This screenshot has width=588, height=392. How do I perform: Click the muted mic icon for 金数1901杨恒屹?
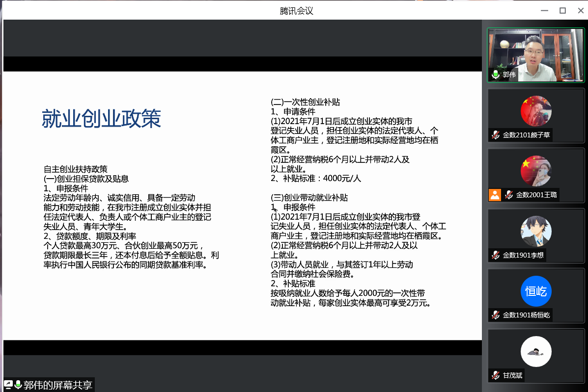click(496, 315)
